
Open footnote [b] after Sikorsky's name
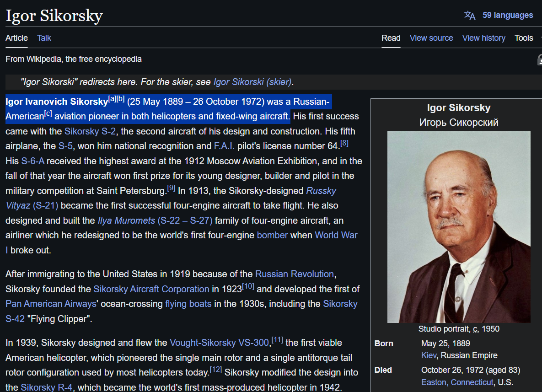120,99
